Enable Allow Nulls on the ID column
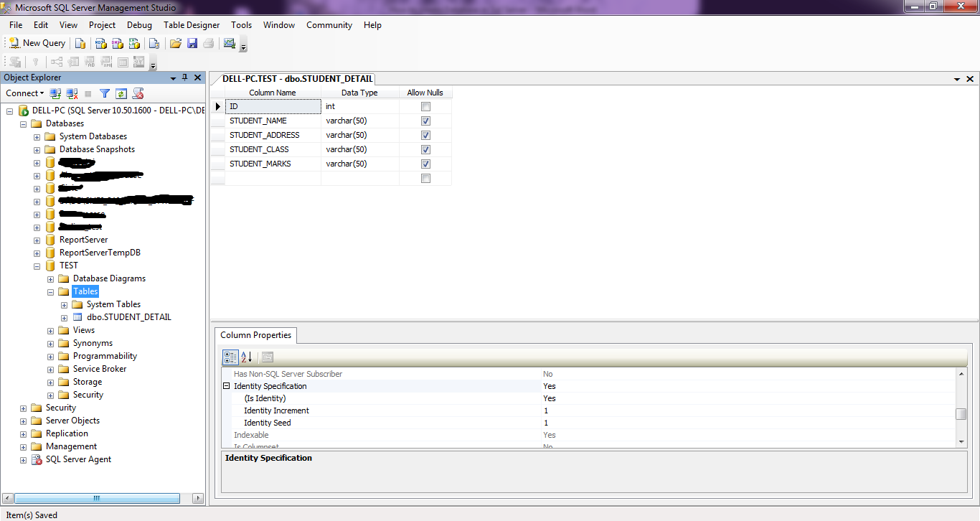The height and width of the screenshot is (521, 980). [425, 106]
